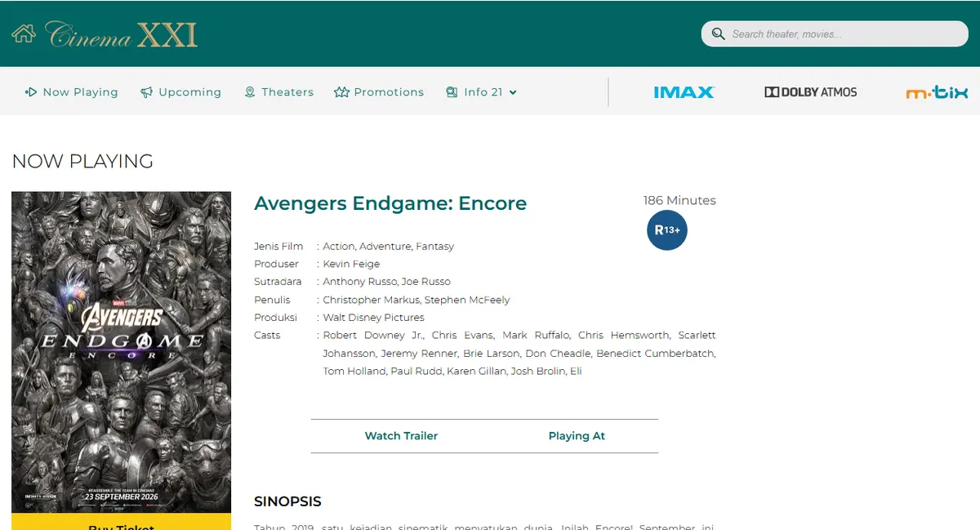
Task: Open the Info 21 menu
Action: point(482,92)
